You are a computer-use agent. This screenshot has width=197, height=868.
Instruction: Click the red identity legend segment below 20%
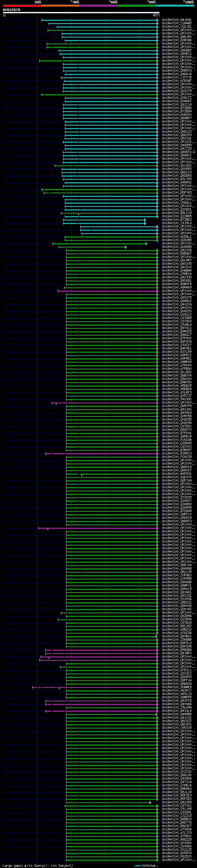(22, 6)
